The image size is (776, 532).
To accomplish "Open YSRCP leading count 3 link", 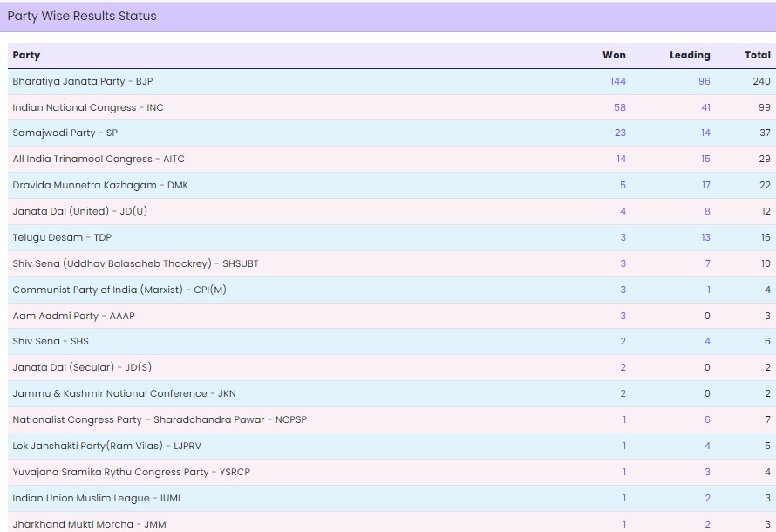I will pyautogui.click(x=708, y=472).
